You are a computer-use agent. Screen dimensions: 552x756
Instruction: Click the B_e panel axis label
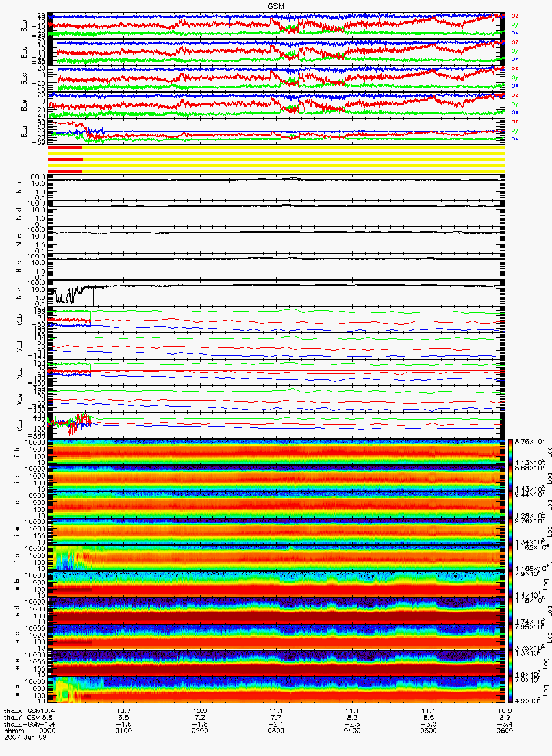pyautogui.click(x=24, y=105)
